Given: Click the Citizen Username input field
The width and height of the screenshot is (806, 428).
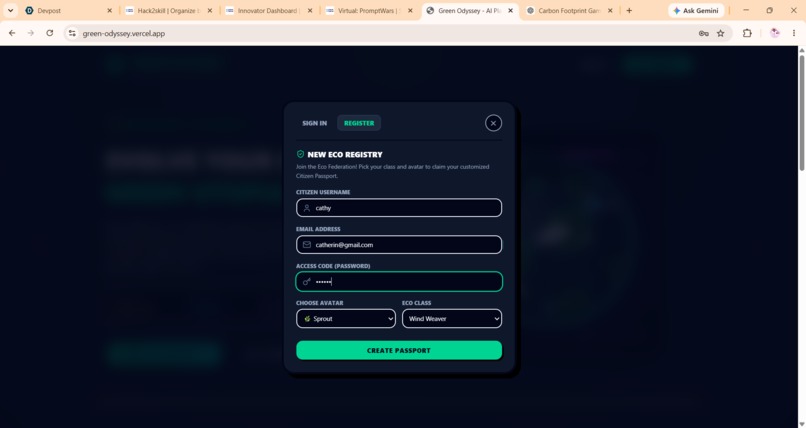Looking at the screenshot, I should (399, 208).
